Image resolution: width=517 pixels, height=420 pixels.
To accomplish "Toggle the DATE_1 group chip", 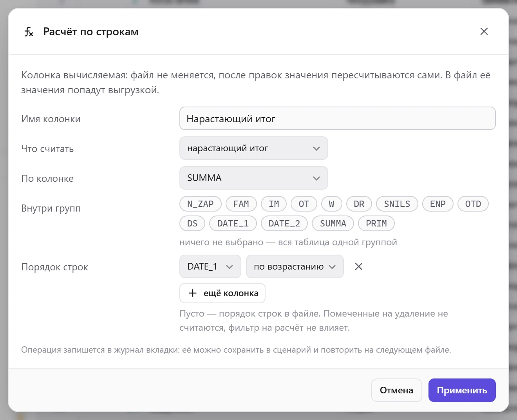I will 233,223.
